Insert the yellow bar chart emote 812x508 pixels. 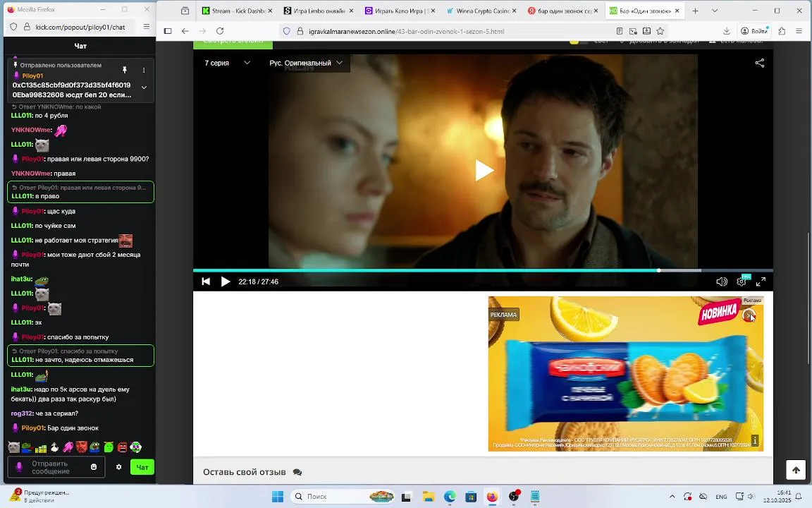[x=41, y=447]
